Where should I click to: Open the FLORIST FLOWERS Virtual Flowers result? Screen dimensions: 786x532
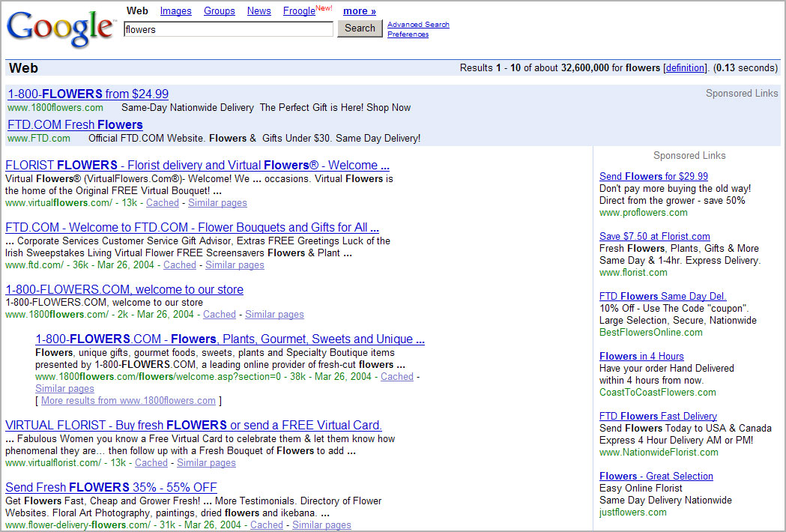click(x=197, y=165)
